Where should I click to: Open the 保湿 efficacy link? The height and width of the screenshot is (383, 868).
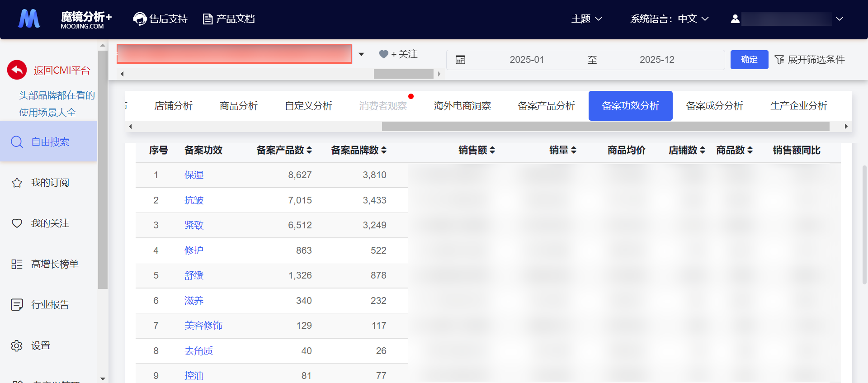[194, 175]
